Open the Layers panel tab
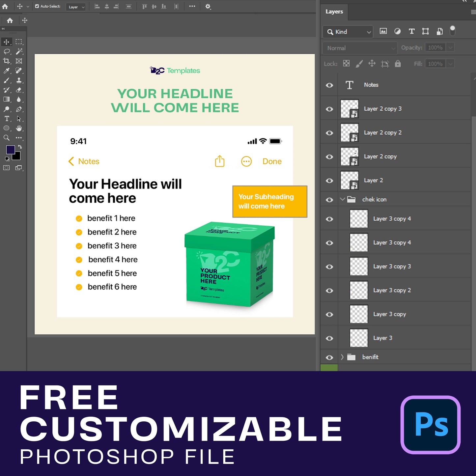Image resolution: width=476 pixels, height=476 pixels. click(x=334, y=12)
